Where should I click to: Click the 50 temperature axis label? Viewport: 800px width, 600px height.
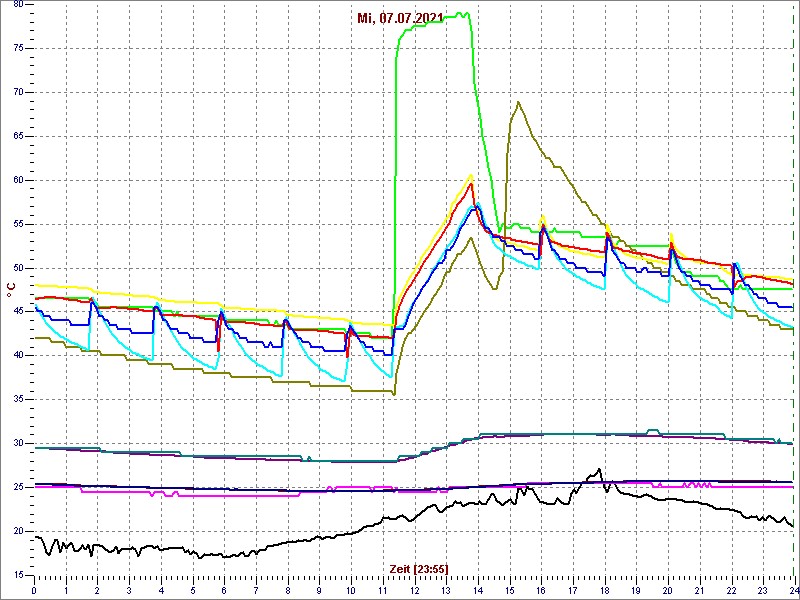pyautogui.click(x=18, y=268)
